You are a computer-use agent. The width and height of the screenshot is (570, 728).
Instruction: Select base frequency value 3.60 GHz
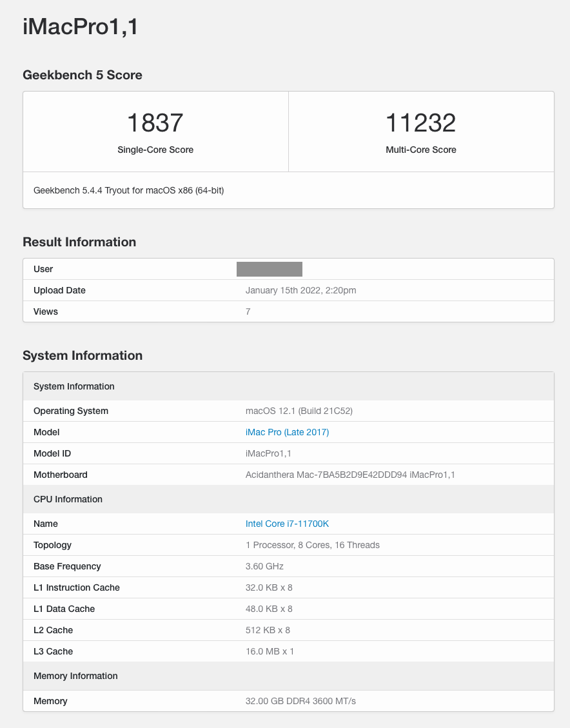point(264,566)
